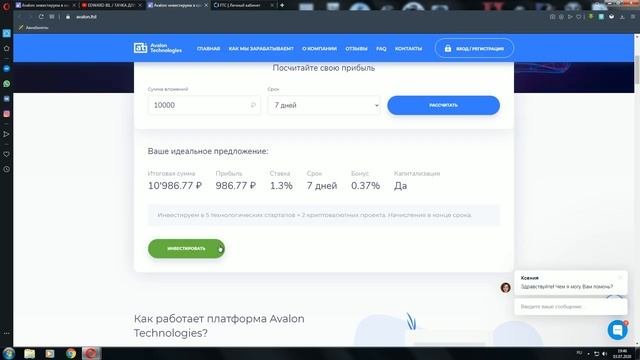This screenshot has width=640, height=360.
Task: Add page to bookmarks with heart icon
Action: [579, 17]
